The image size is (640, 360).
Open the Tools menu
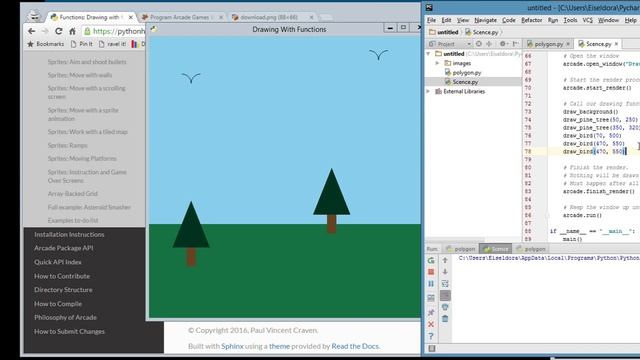coord(570,20)
